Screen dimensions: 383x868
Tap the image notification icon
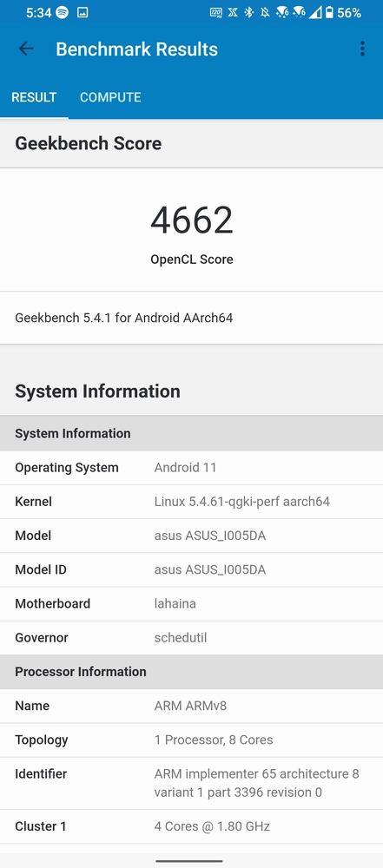coord(83,12)
